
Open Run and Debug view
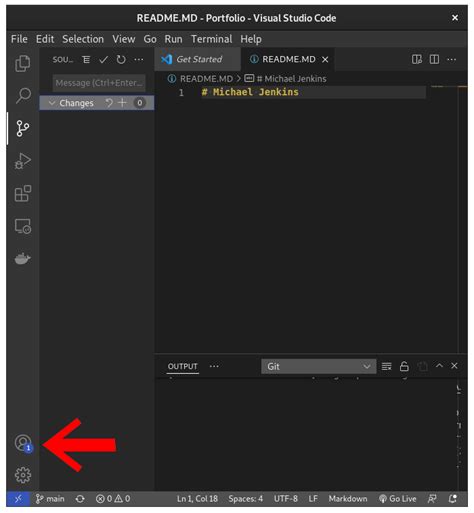click(x=23, y=161)
